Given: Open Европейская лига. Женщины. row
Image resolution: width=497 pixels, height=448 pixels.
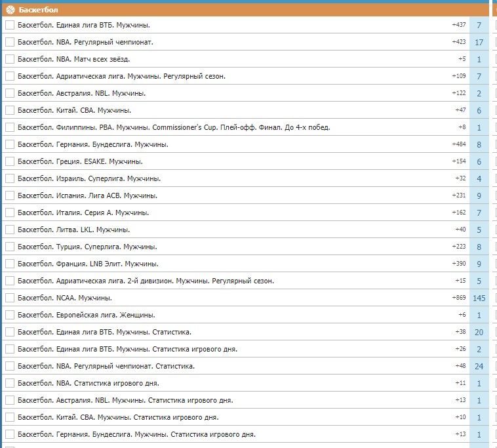Looking at the screenshot, I should 86,315.
